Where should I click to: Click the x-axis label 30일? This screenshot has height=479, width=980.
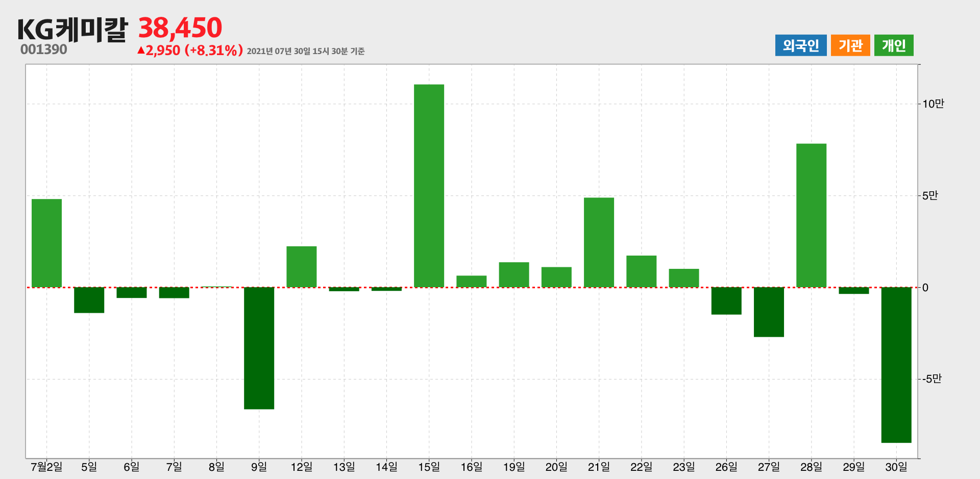pyautogui.click(x=896, y=467)
